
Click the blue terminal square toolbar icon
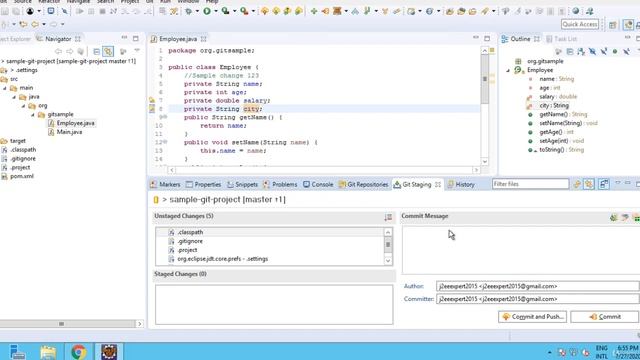tap(51, 11)
